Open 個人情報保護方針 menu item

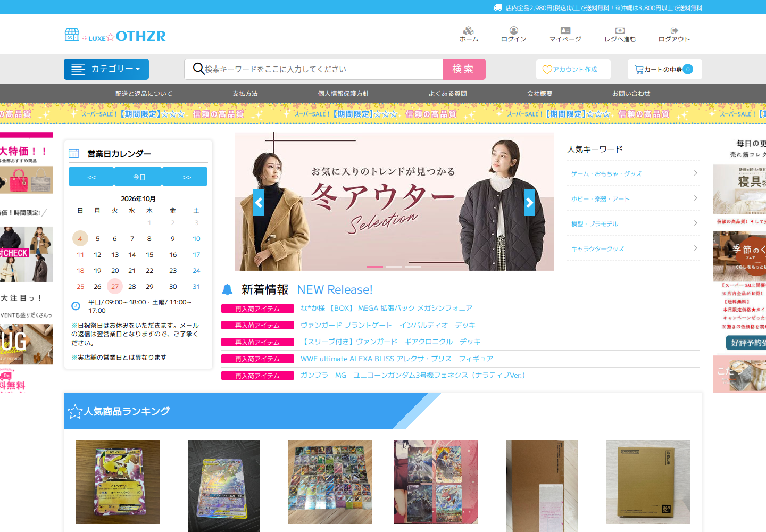[x=344, y=94]
